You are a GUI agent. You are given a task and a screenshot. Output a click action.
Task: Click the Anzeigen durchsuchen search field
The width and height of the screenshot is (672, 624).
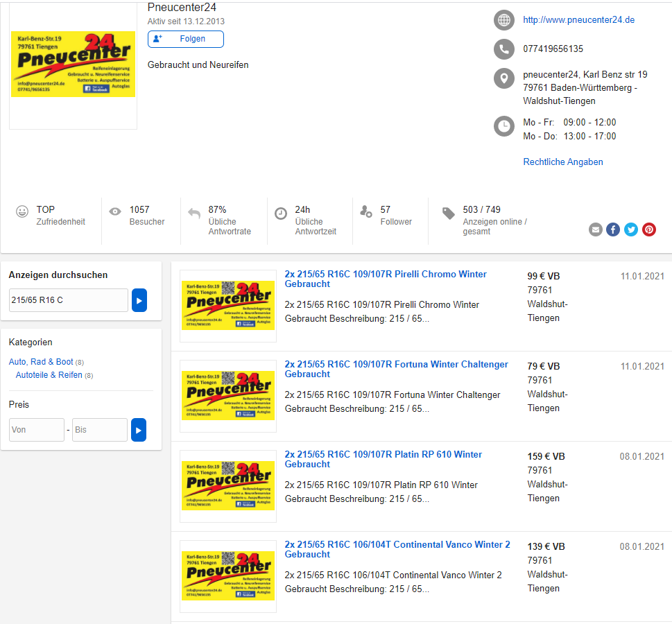[69, 300]
